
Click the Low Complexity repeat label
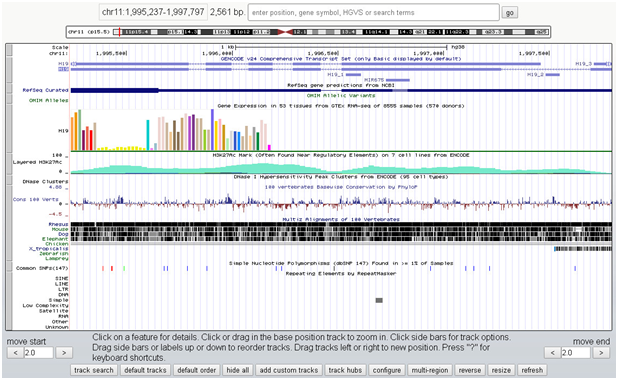[x=45, y=305]
